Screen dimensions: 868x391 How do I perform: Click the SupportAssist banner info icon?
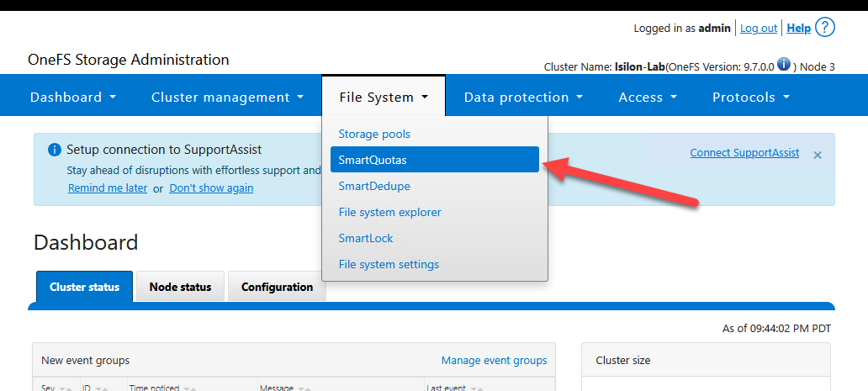[55, 150]
